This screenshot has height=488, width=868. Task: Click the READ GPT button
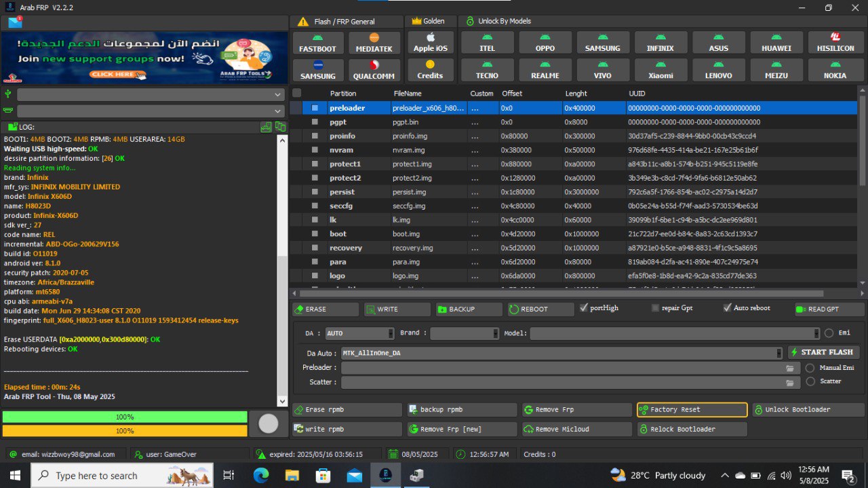tap(828, 309)
